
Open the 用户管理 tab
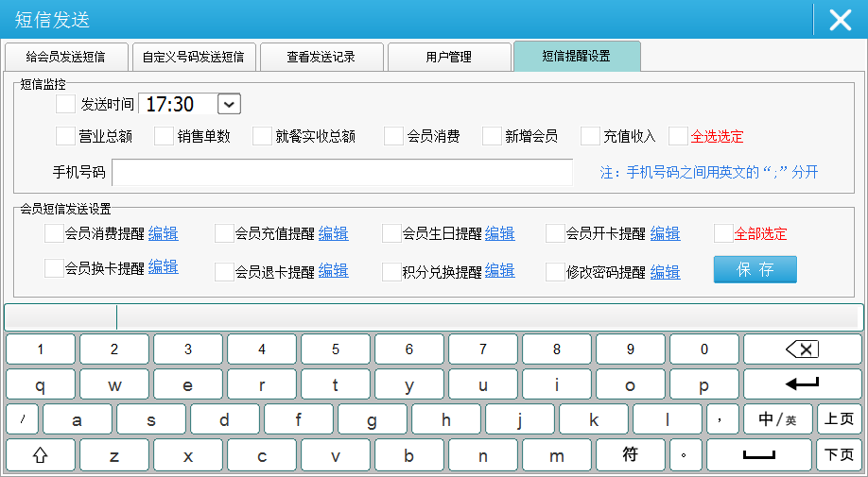[448, 57]
